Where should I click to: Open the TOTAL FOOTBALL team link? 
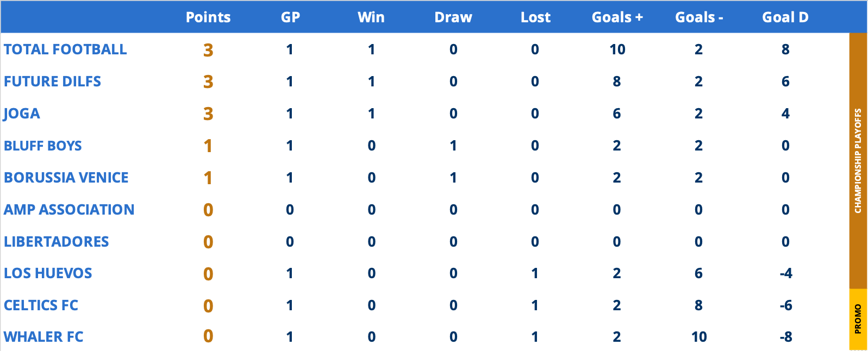[65, 49]
